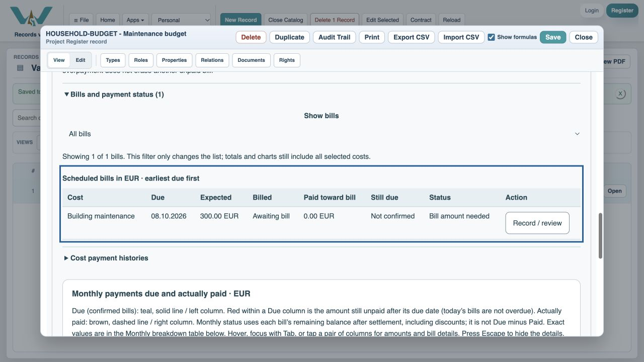Viewport: 644px width, 362px height.
Task: Click the Bill amount needed status text
Action: coord(459,216)
